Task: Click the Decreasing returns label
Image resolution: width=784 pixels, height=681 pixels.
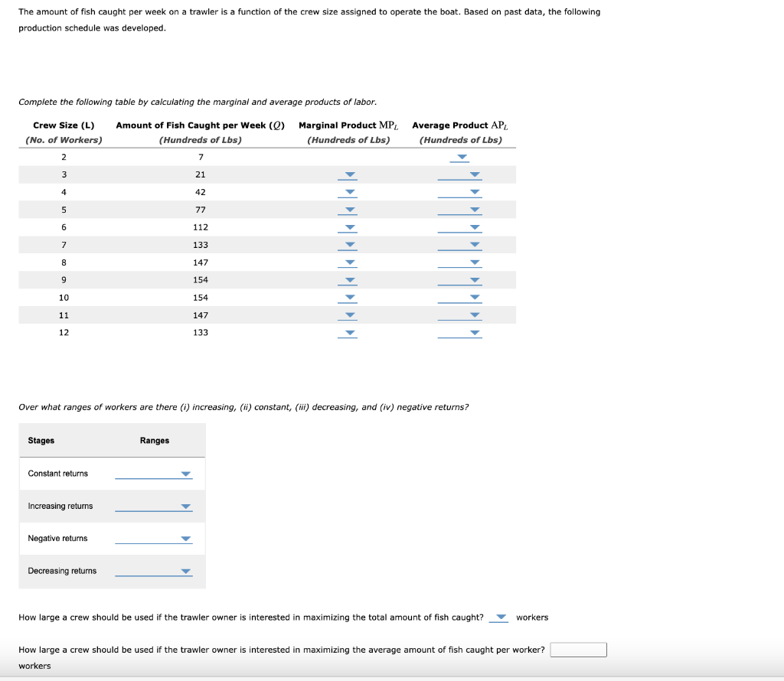Action: (x=62, y=571)
